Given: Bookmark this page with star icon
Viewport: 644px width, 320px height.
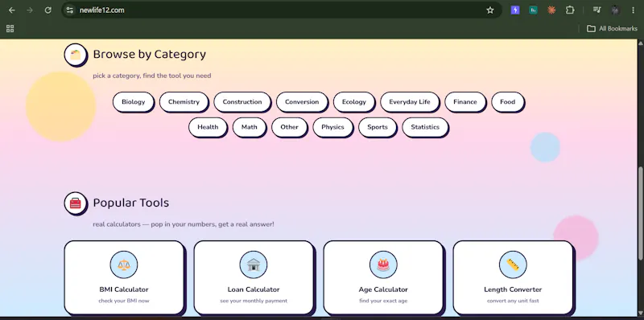Looking at the screenshot, I should click(490, 10).
